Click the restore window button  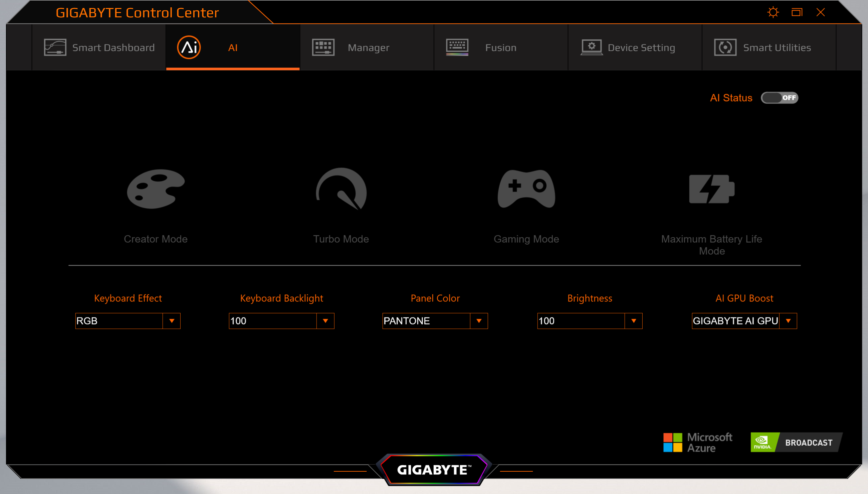(797, 13)
